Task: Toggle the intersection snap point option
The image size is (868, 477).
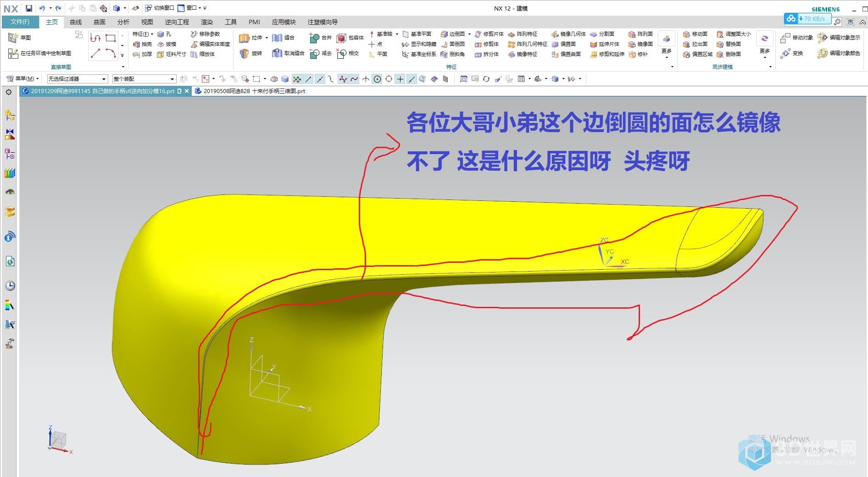Action: pyautogui.click(x=366, y=79)
